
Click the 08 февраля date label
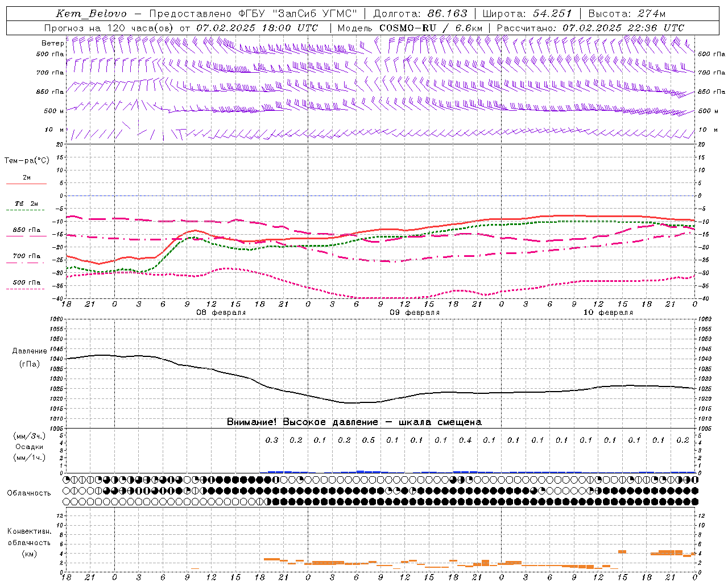(x=221, y=313)
